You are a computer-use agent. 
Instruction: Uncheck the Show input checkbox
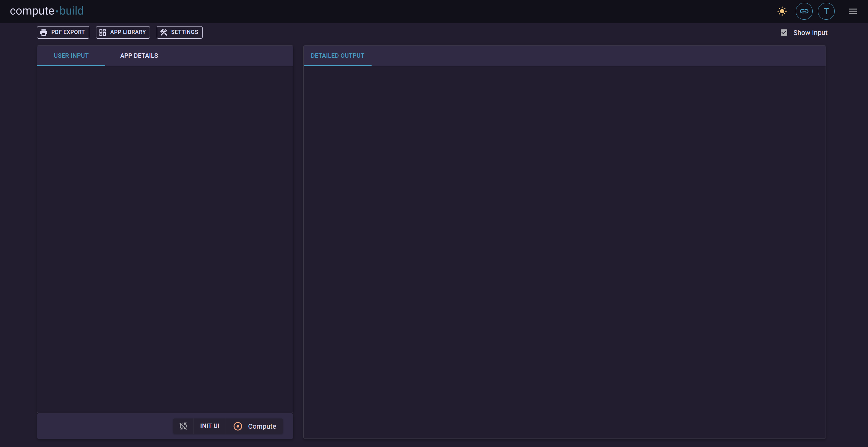784,33
